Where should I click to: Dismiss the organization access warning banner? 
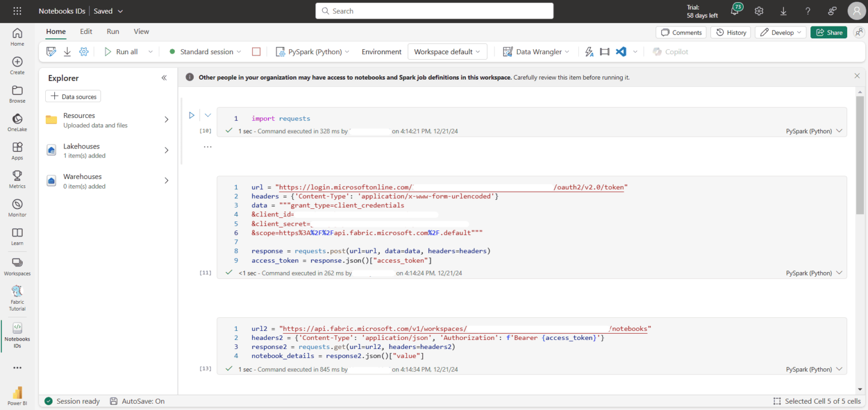coord(857,76)
